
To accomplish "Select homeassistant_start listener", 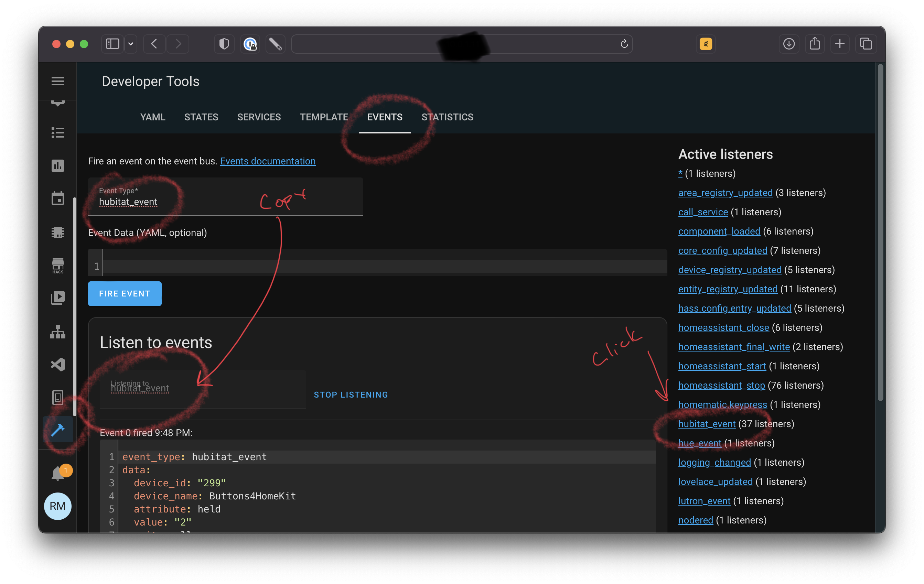I will tap(722, 366).
